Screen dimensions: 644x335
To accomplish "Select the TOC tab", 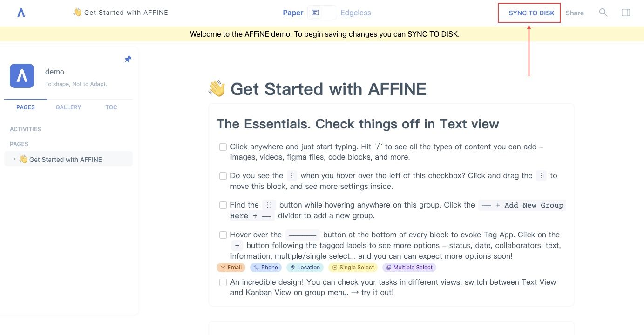I will [111, 107].
